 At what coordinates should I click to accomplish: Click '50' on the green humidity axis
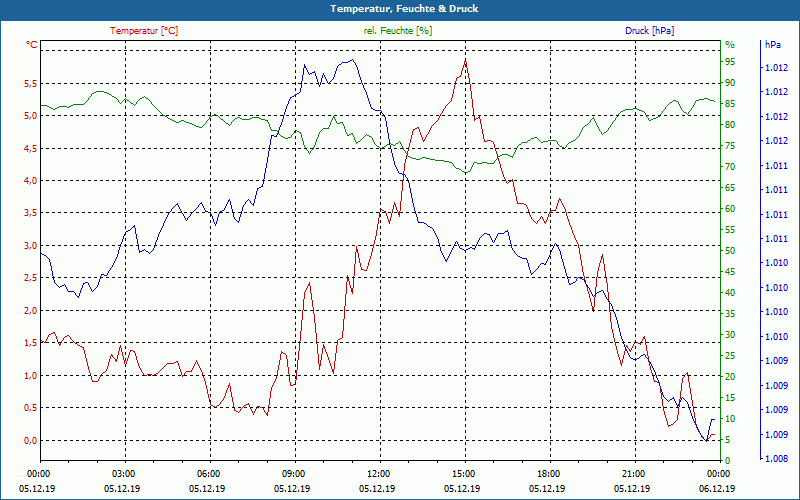(730, 251)
